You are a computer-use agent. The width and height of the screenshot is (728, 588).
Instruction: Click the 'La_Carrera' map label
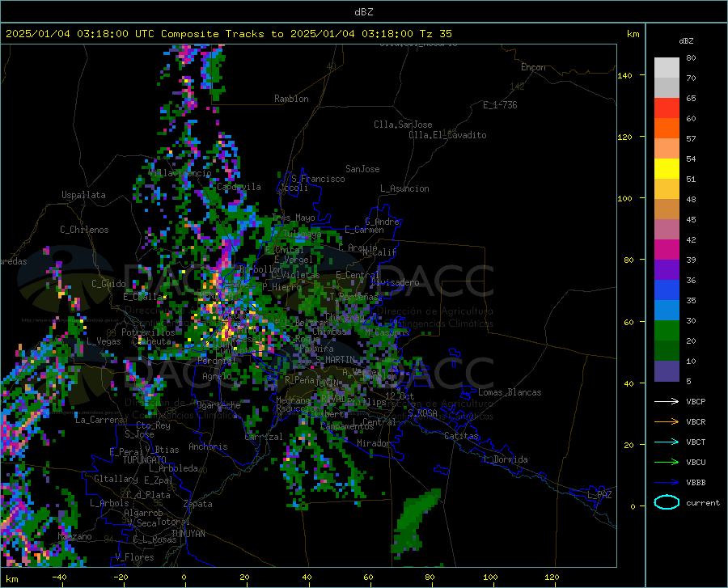click(x=99, y=420)
